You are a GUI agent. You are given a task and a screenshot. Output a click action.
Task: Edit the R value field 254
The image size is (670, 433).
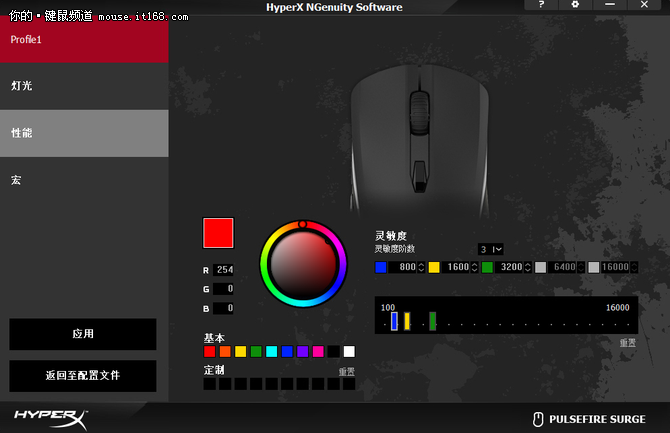[223, 270]
